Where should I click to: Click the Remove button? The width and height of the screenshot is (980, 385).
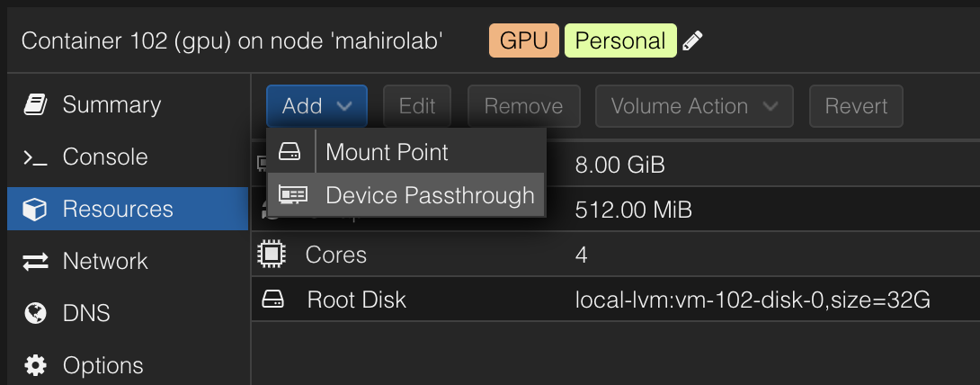pyautogui.click(x=524, y=105)
